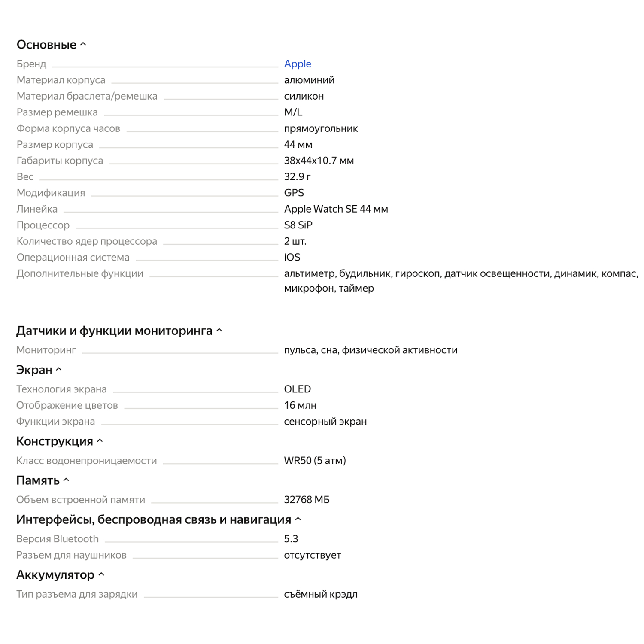This screenshot has height=644, width=644.
Task: Collapse the Экран section chevron
Action: (59, 370)
